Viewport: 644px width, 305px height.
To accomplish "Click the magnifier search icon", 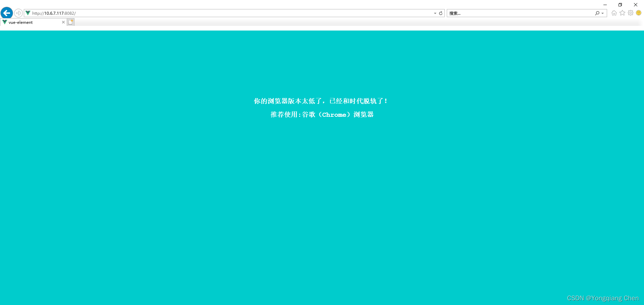I will pyautogui.click(x=597, y=13).
